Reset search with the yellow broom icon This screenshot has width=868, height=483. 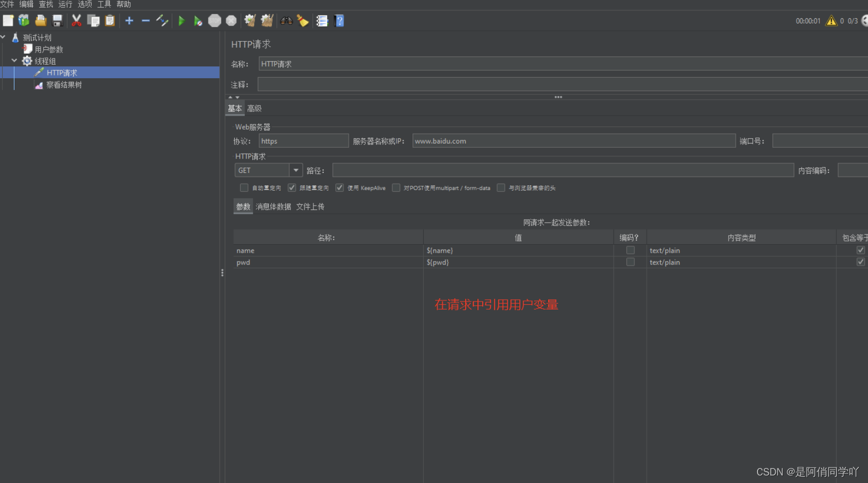(303, 21)
